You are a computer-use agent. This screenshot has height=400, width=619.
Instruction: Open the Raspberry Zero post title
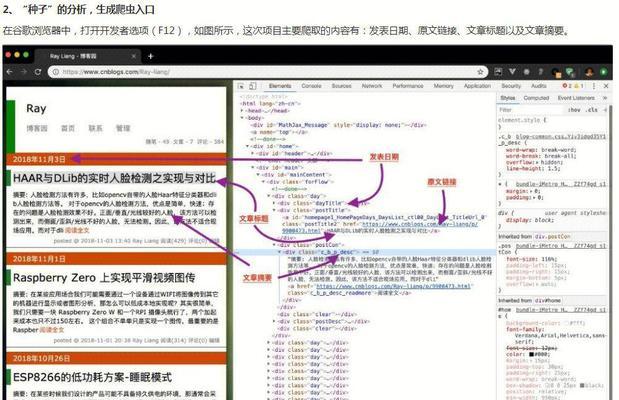[x=104, y=278]
